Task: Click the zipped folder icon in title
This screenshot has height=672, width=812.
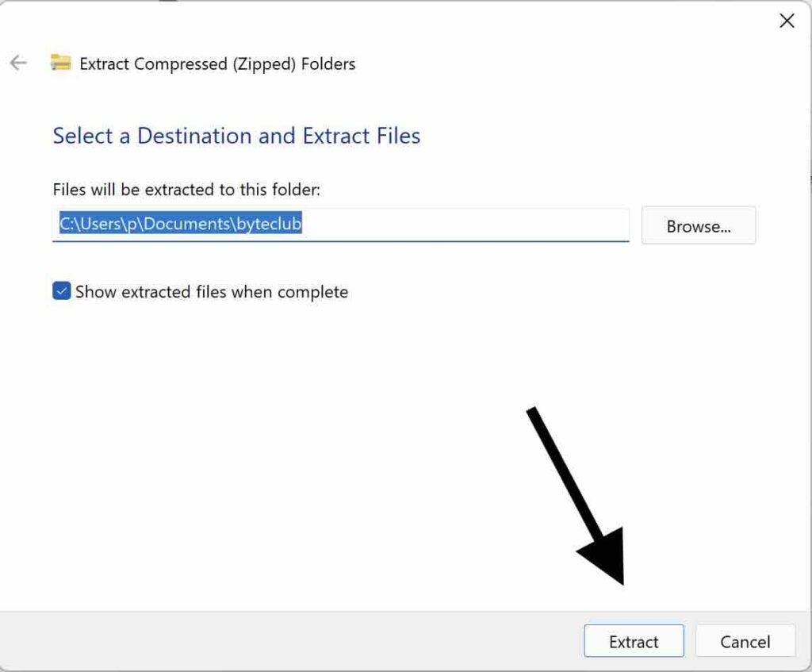Action: click(61, 63)
